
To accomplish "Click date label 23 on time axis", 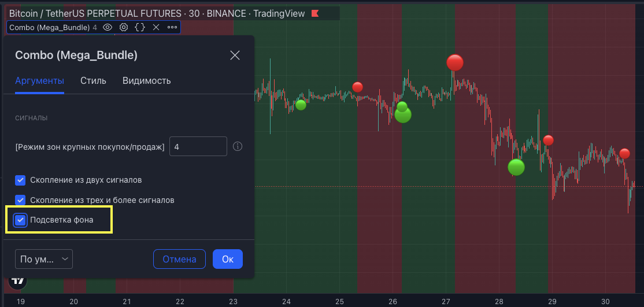I will (234, 301).
